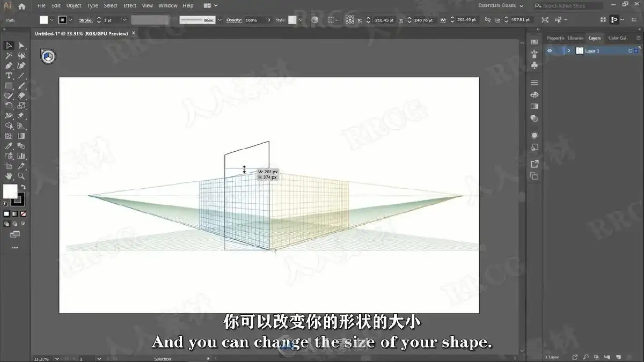Select the Eraser tool

click(21, 95)
